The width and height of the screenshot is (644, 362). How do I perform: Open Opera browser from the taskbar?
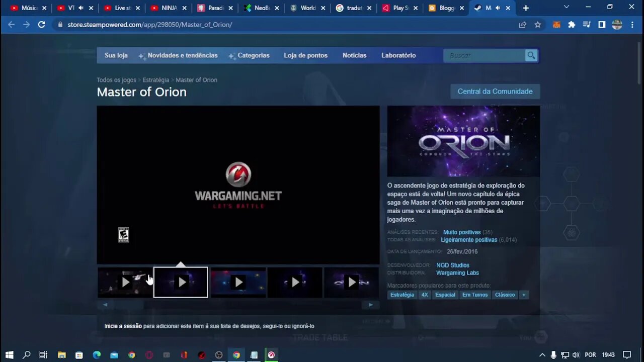click(149, 355)
